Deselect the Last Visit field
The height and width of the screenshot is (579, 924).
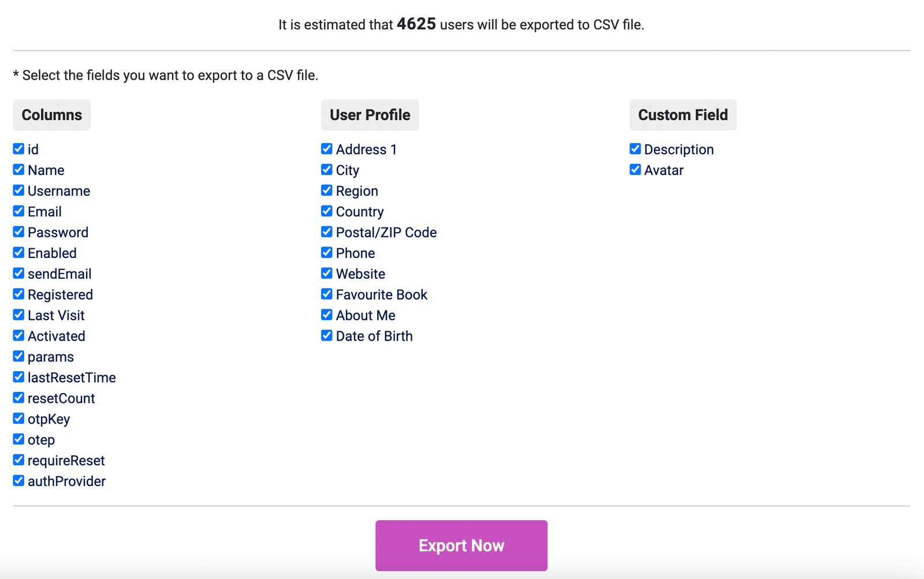coord(18,314)
